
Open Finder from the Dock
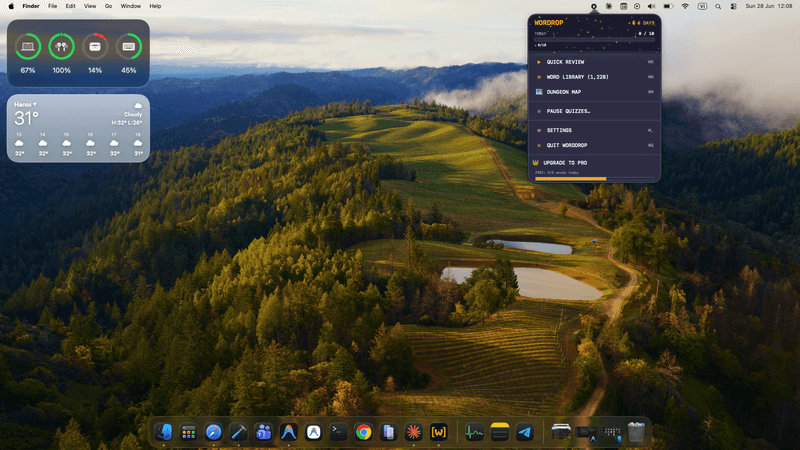(164, 432)
